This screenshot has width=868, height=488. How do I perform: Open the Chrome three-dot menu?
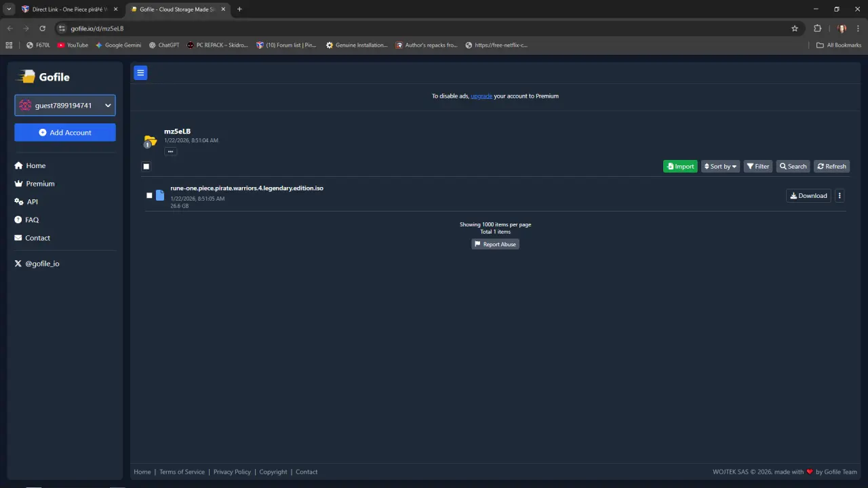[x=858, y=28]
